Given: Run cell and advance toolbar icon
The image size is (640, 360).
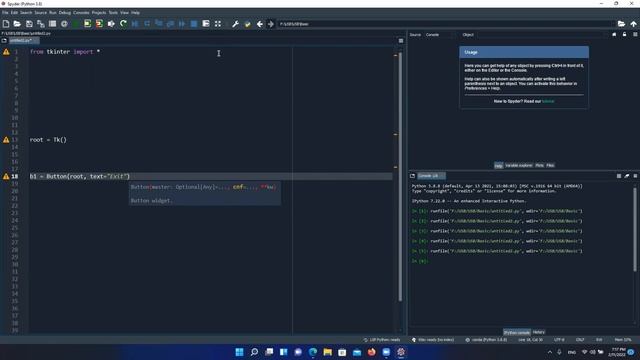Looking at the screenshot, I should click(99, 24).
